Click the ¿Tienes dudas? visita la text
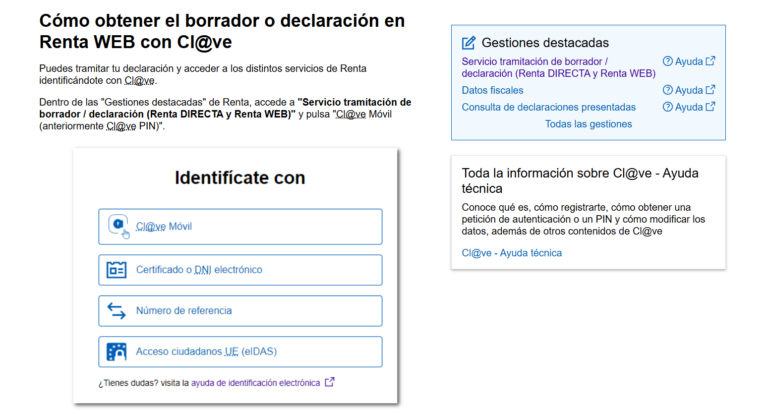 144,383
